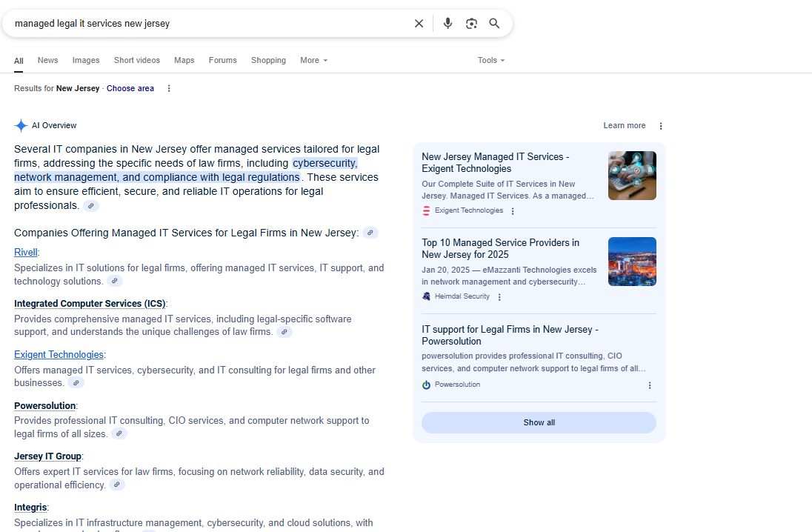Screen dimensions: 812x532
Task: Open link icon next to Companies Offering heading
Action: click(370, 233)
